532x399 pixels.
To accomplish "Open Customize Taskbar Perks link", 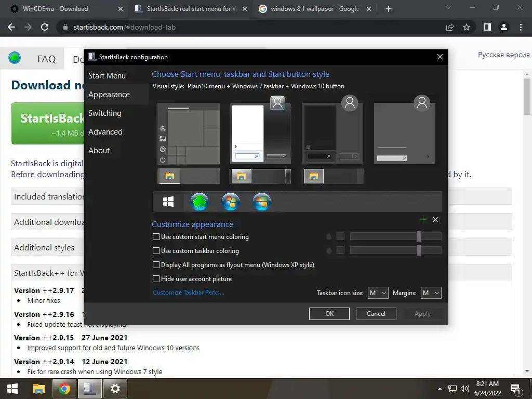I will pyautogui.click(x=188, y=292).
